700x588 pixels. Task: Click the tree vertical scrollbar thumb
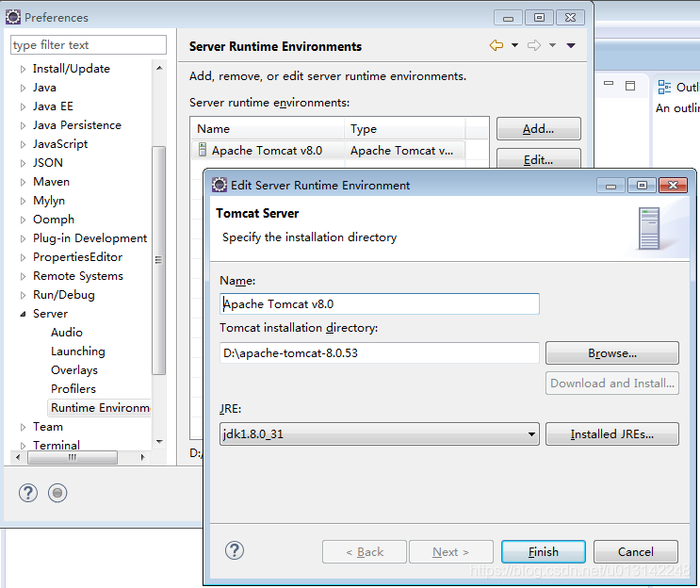click(158, 260)
